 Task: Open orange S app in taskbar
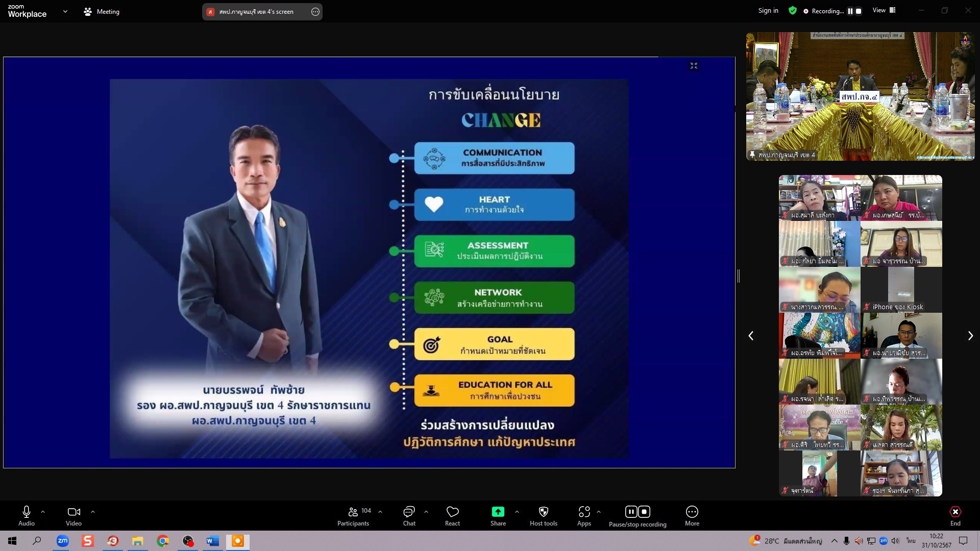click(x=88, y=541)
